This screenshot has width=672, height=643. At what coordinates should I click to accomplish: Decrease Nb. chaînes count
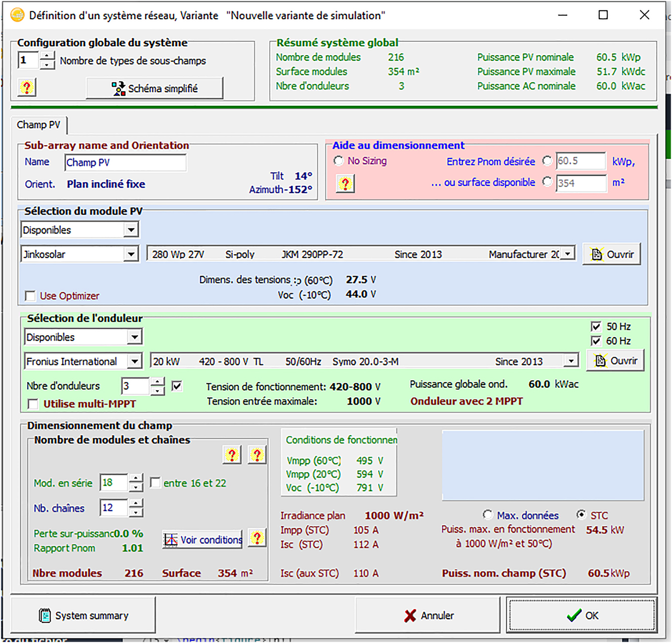coord(136,512)
